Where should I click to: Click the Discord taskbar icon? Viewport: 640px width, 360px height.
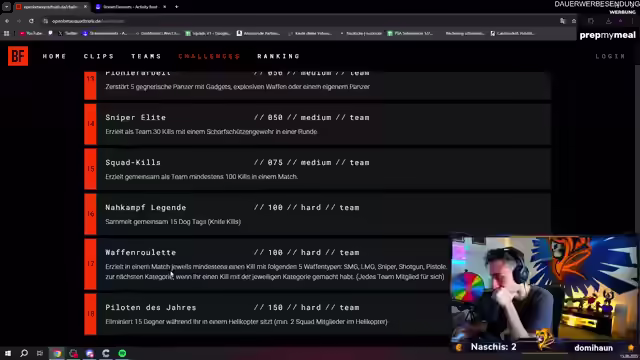coord(90,353)
